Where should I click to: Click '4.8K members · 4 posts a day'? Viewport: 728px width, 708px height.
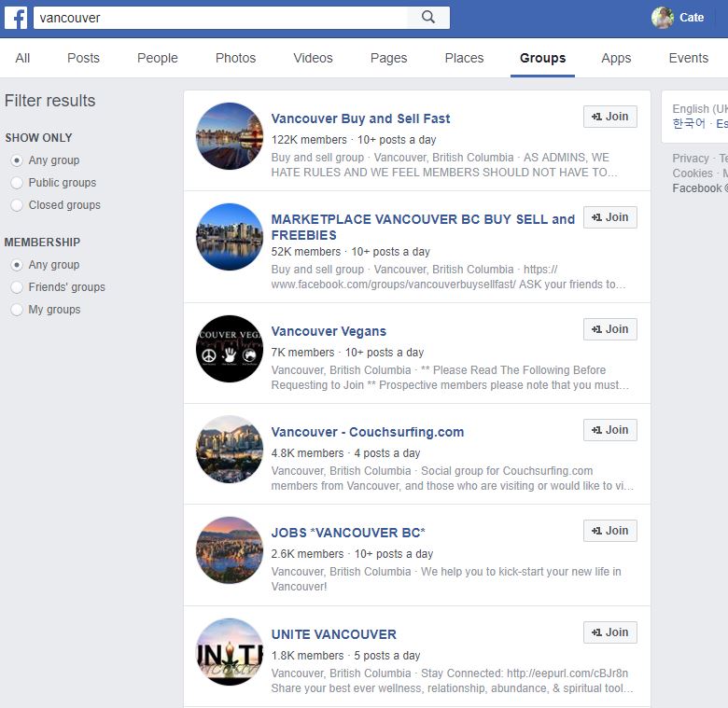[346, 452]
